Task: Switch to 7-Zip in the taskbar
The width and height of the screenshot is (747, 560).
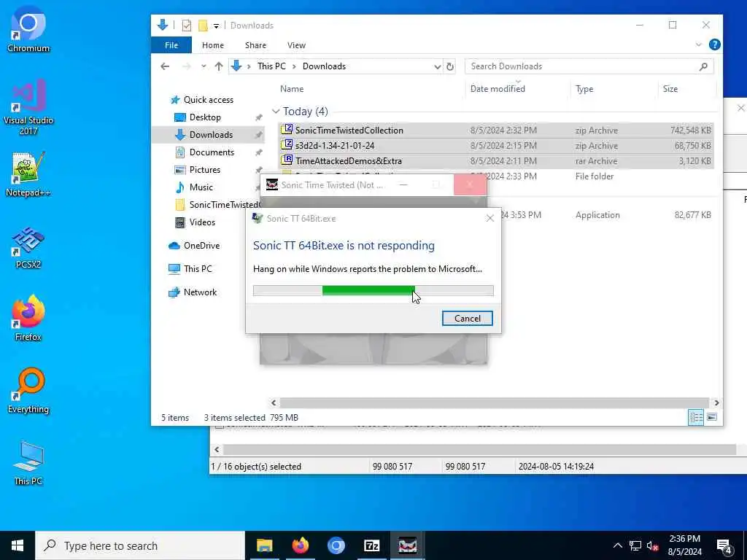Action: point(371,545)
